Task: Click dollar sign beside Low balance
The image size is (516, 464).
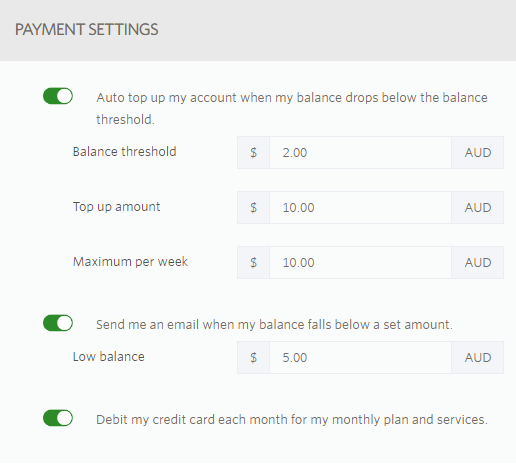Action: (253, 357)
